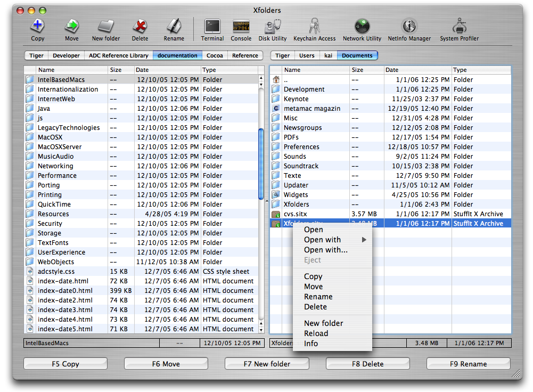This screenshot has height=392, width=533.
Task: Go to the ADC Reference Library path tab
Action: coord(119,55)
